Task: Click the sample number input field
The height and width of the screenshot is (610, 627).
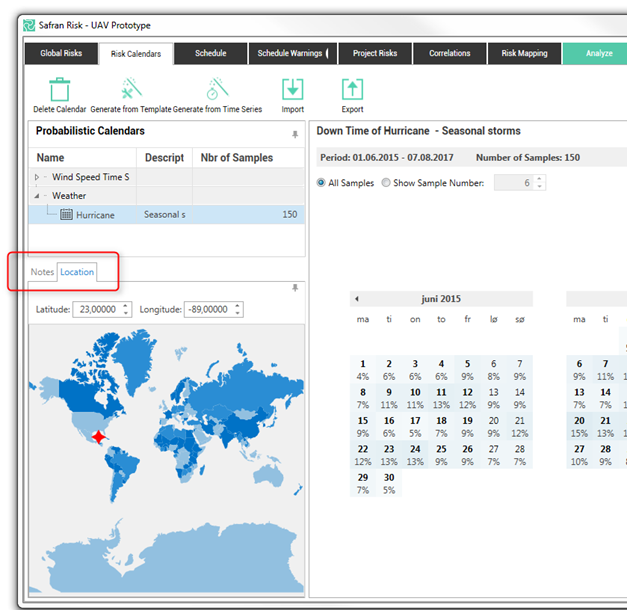Action: (515, 183)
